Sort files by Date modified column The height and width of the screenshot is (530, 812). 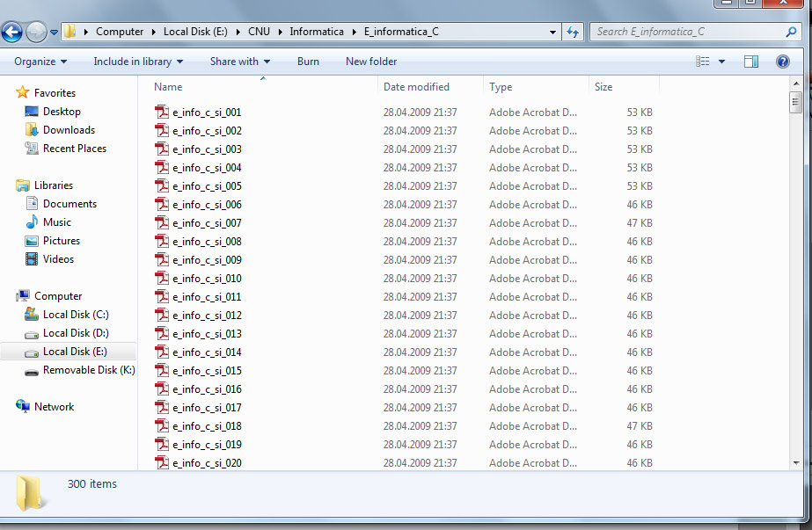pos(416,87)
